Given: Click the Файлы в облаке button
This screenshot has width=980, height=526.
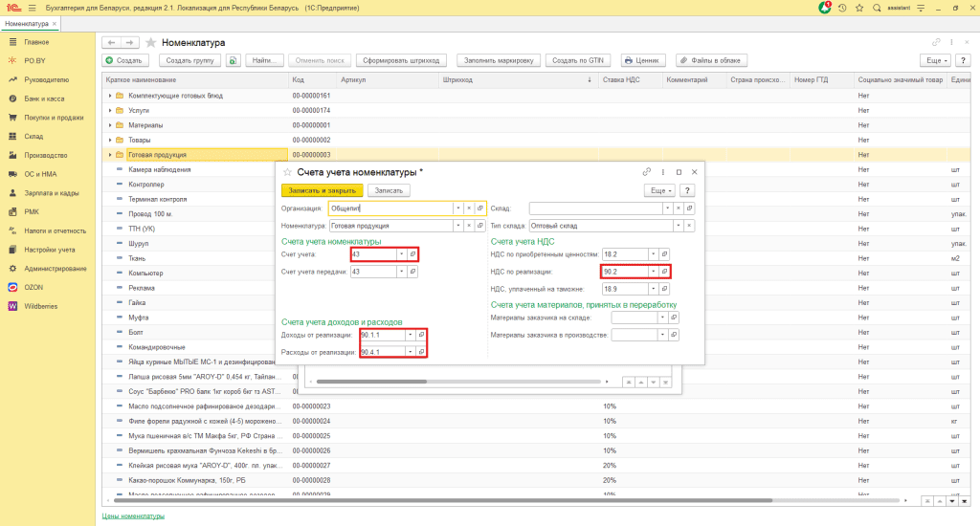Looking at the screenshot, I should pos(711,60).
